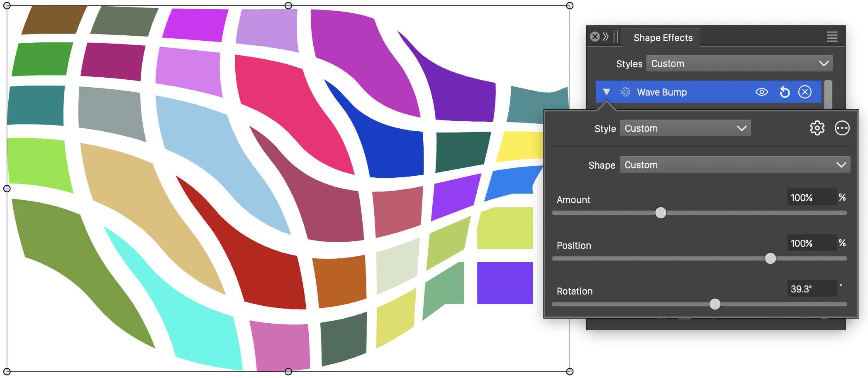Open the more options ellipsis button
Viewport: 868px width, 378px height.
(842, 128)
